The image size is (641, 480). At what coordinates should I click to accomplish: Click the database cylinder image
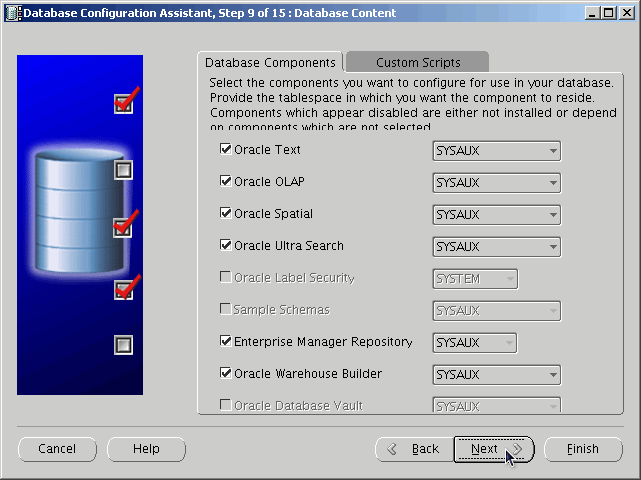coord(76,215)
